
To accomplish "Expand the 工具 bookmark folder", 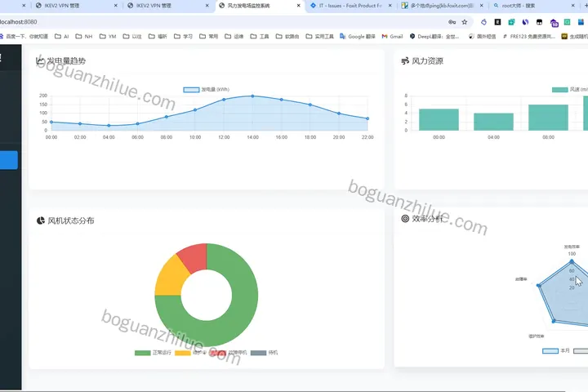I will pos(260,37).
